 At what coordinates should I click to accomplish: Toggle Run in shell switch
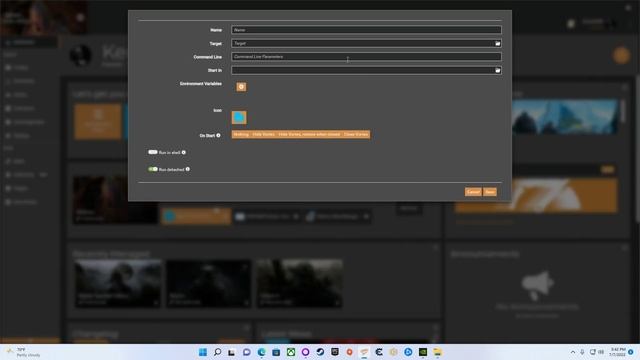click(x=153, y=152)
